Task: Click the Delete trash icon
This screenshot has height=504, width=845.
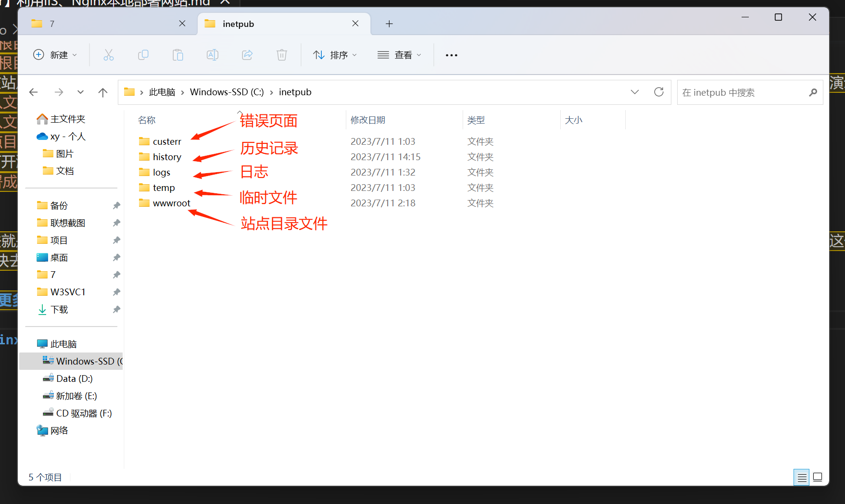Action: (282, 55)
